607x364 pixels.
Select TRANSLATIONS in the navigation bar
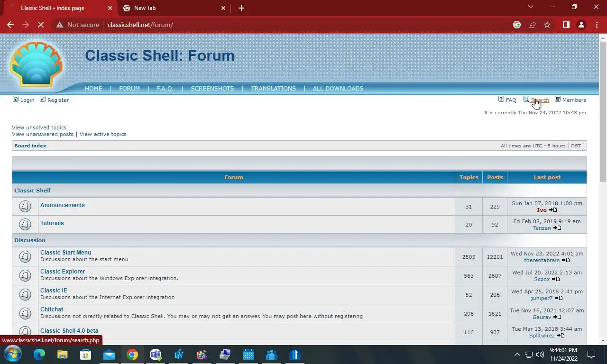tap(274, 89)
